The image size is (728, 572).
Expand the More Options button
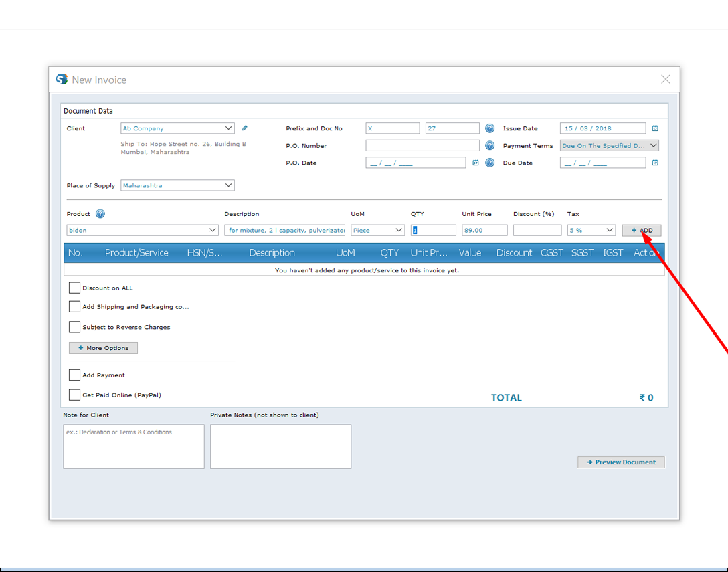tap(103, 348)
